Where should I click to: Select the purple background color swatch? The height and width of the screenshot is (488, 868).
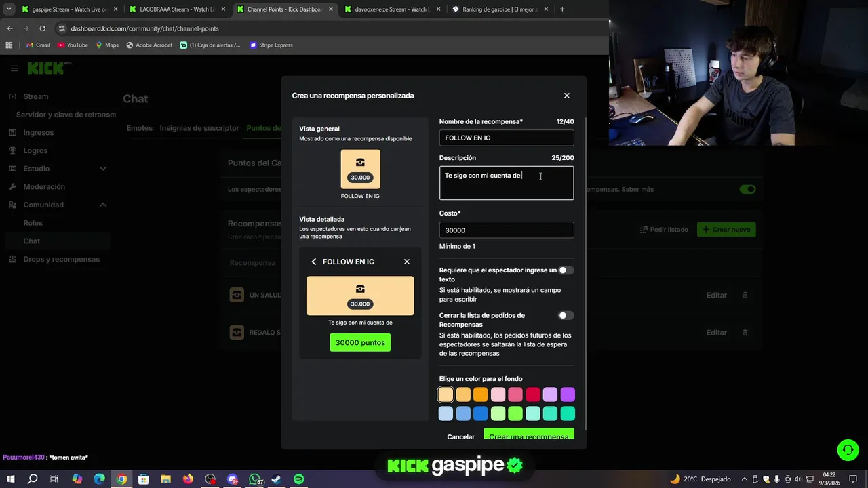point(568,394)
